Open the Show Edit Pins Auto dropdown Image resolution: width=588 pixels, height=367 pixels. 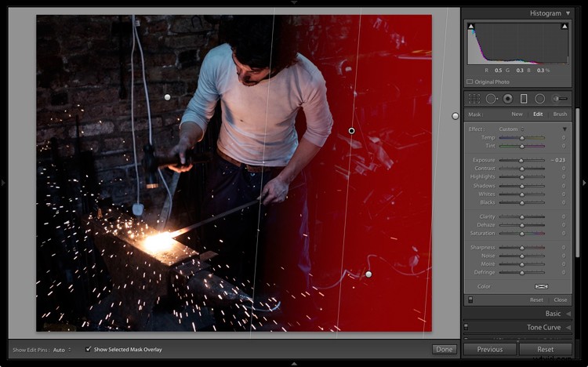[62, 350]
